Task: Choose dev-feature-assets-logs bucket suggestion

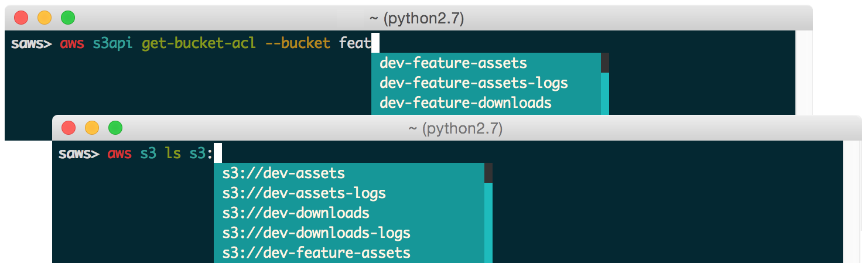Action: 486,83
